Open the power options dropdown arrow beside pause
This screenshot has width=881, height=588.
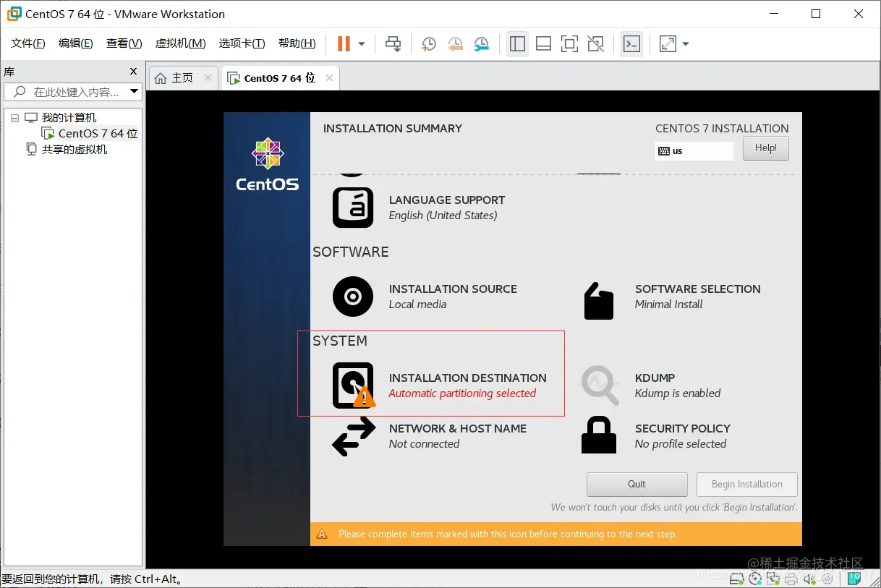point(362,44)
